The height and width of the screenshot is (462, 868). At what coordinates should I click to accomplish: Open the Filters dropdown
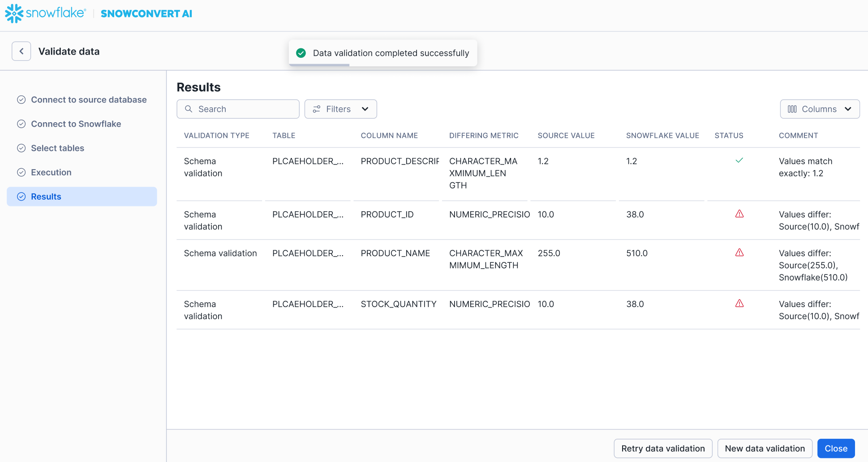340,109
